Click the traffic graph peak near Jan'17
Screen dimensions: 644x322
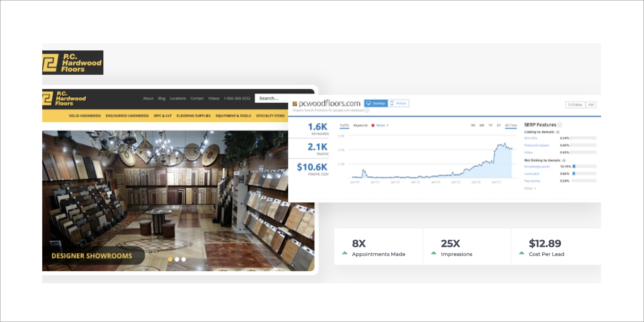pyautogui.click(x=505, y=143)
